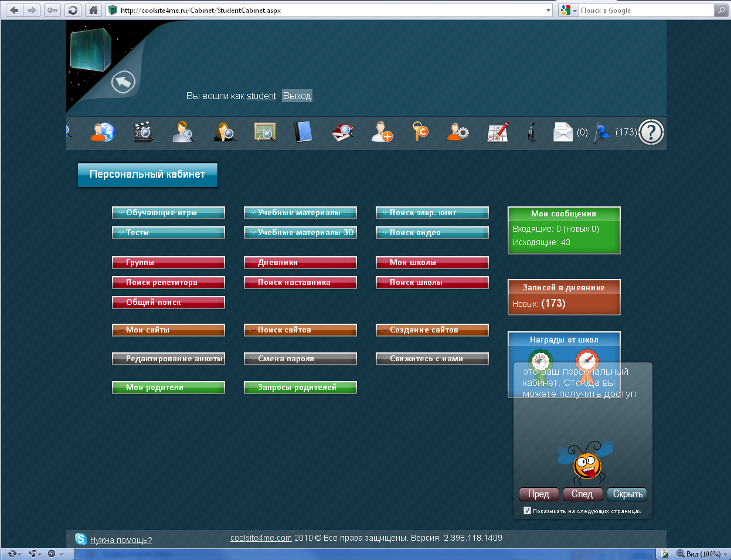Open the blue book diary icon
The image size is (731, 560).
[303, 133]
